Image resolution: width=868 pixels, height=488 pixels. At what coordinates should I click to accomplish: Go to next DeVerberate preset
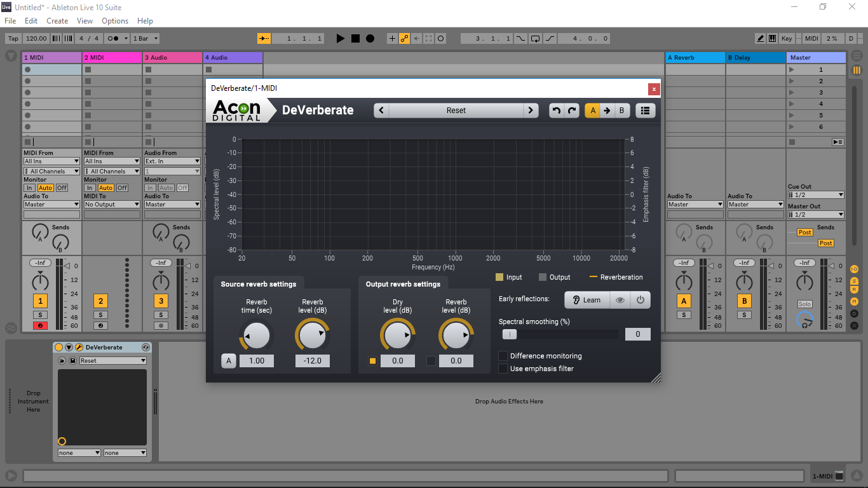(x=531, y=111)
